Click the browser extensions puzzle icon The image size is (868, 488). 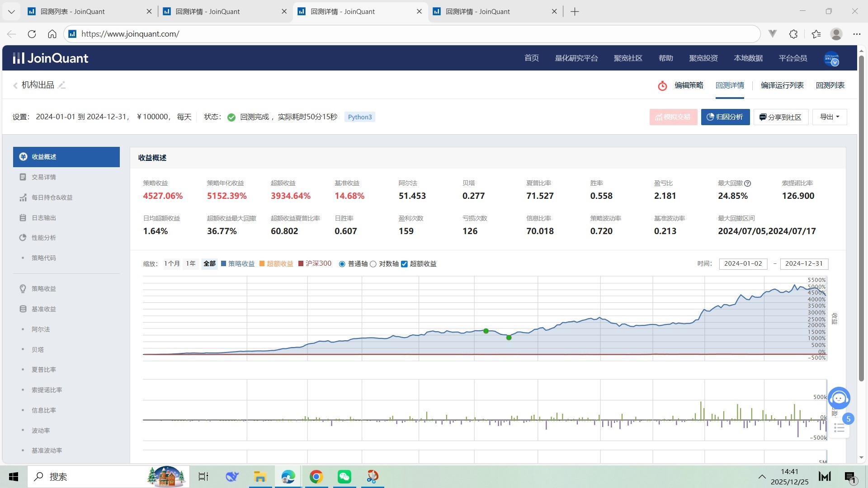[793, 34]
